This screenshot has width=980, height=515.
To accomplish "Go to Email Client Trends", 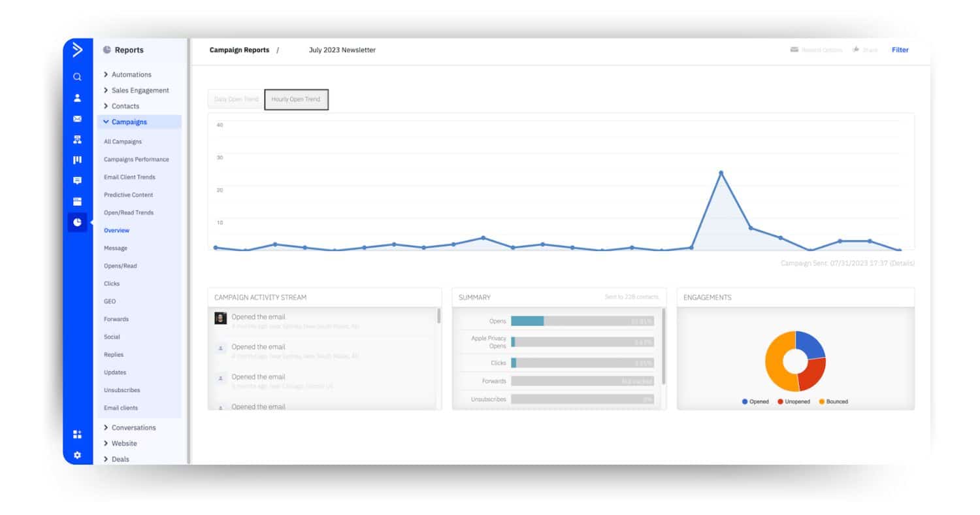I will (x=129, y=177).
